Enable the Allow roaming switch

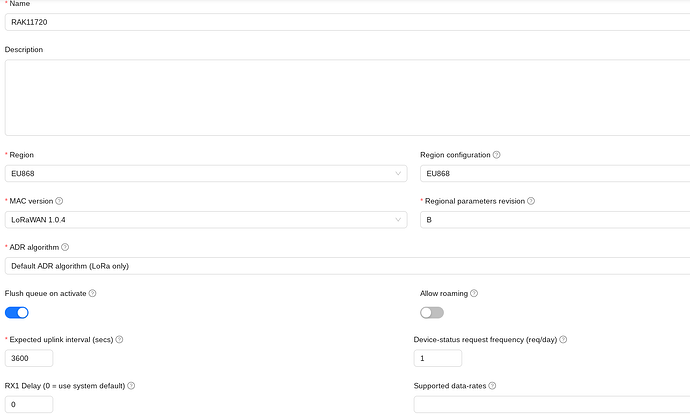tap(432, 312)
